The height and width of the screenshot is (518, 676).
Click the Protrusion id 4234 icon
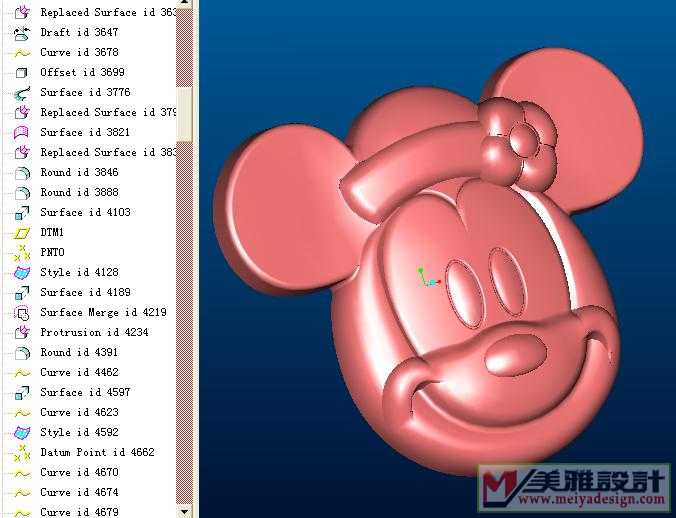(x=22, y=333)
